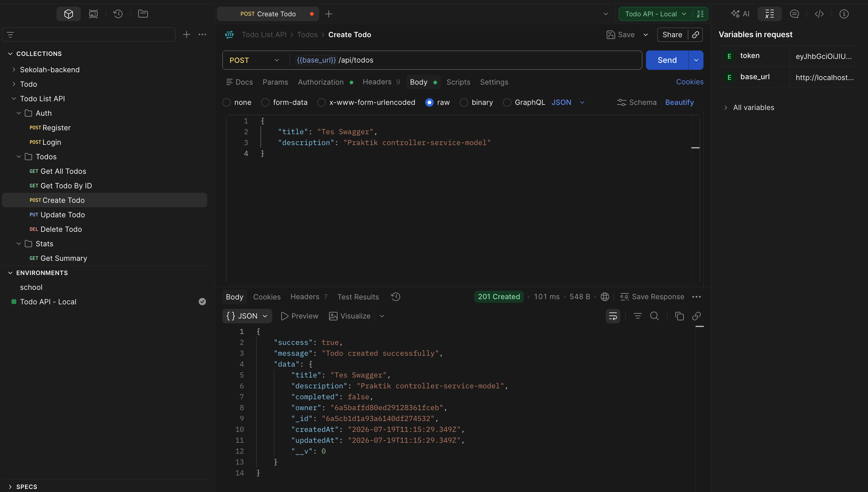Select the form-data radio button

[265, 102]
